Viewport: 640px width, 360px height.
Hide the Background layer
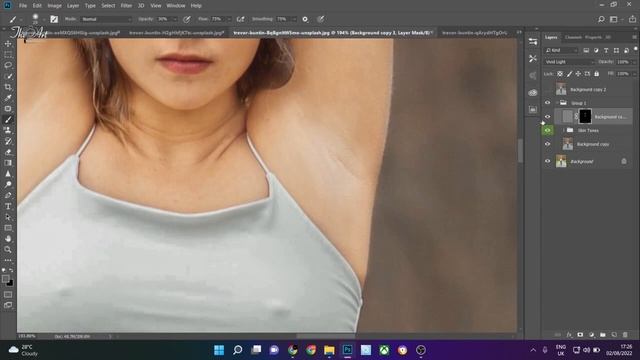coord(548,161)
